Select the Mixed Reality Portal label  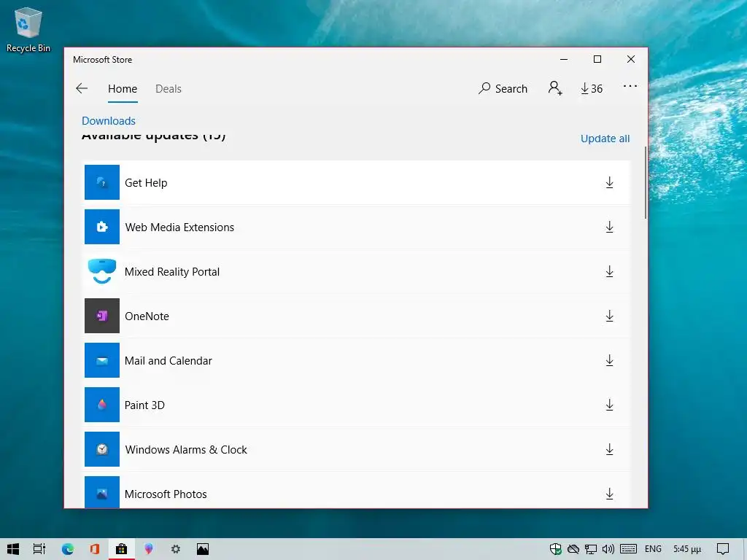(172, 272)
